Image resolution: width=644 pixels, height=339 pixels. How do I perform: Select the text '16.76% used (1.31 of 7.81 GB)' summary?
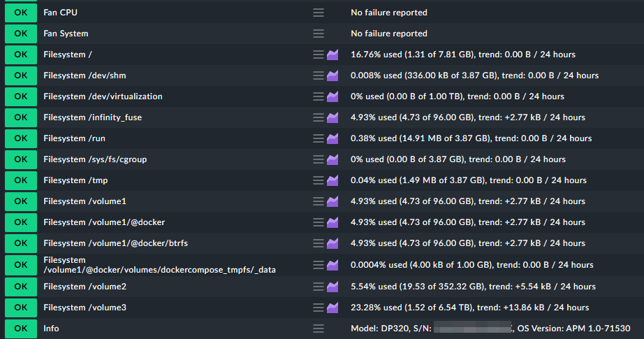(412, 55)
